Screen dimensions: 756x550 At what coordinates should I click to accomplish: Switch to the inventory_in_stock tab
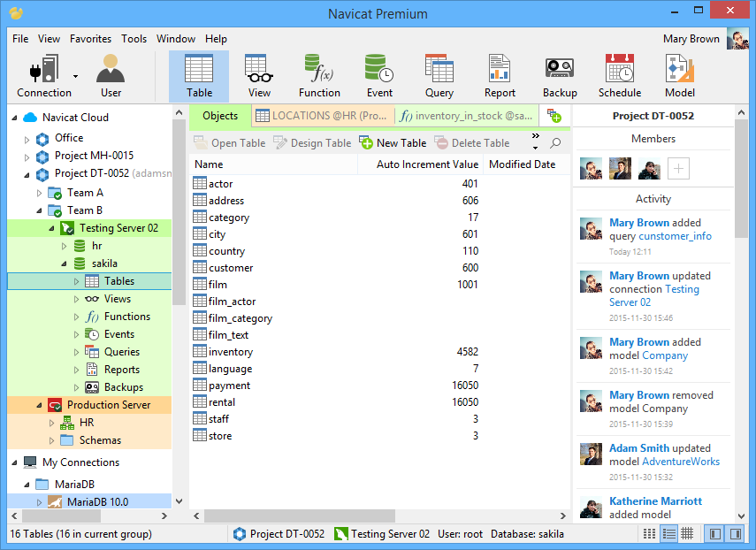467,116
